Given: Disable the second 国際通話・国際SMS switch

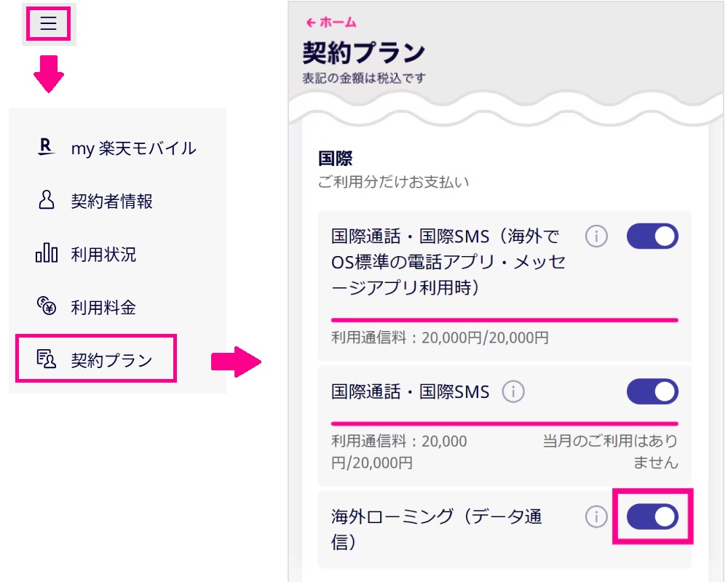Looking at the screenshot, I should [x=652, y=392].
